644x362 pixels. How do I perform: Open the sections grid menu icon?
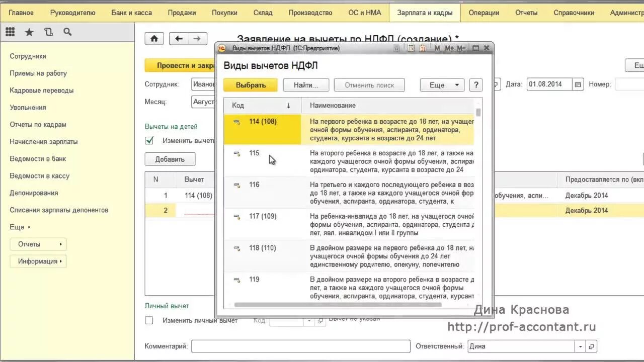(x=10, y=32)
